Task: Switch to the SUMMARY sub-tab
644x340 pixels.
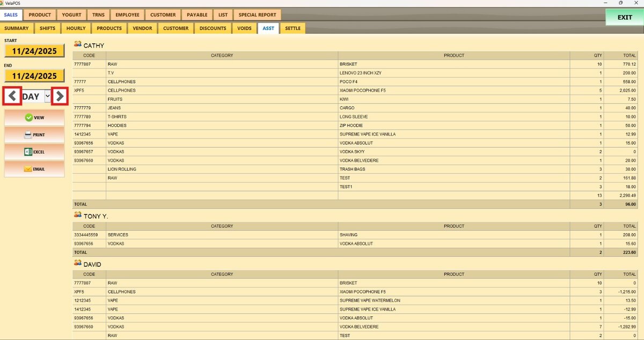Action: click(17, 28)
